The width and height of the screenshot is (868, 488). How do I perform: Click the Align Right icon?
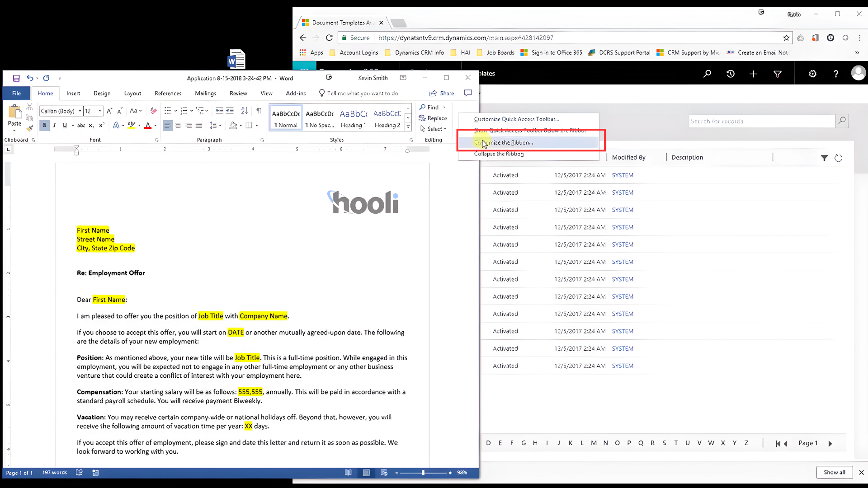coord(189,126)
